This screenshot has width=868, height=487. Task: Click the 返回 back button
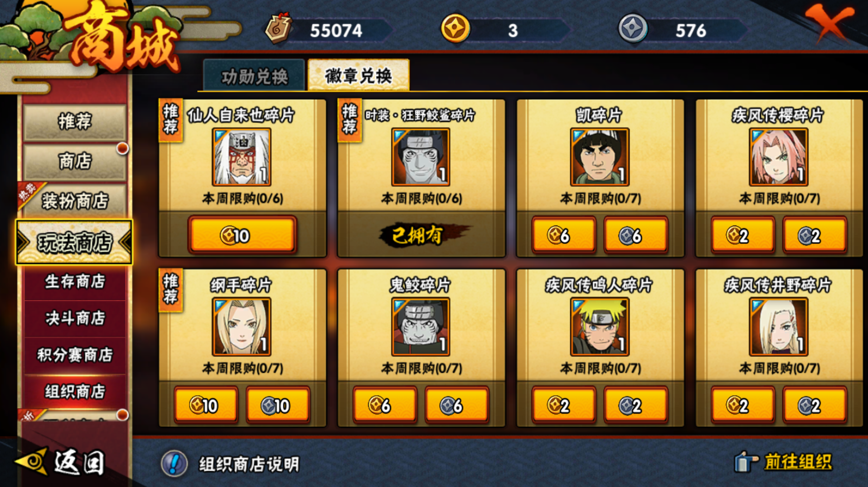pyautogui.click(x=61, y=463)
